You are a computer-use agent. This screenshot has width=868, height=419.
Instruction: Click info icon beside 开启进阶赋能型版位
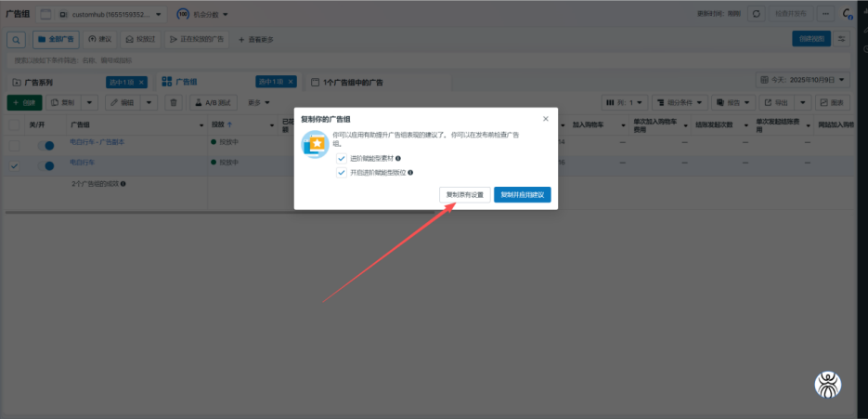pyautogui.click(x=410, y=173)
